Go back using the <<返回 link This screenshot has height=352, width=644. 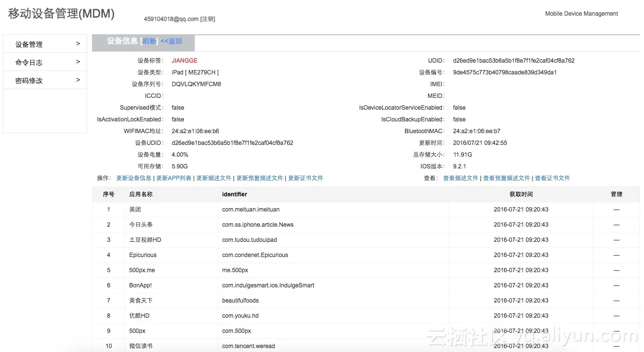[171, 41]
